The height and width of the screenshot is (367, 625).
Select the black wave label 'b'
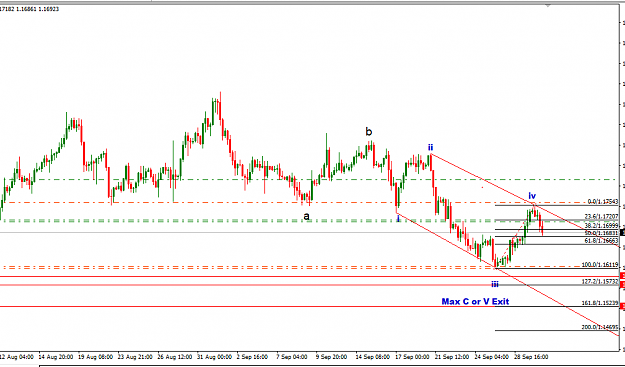coord(369,131)
